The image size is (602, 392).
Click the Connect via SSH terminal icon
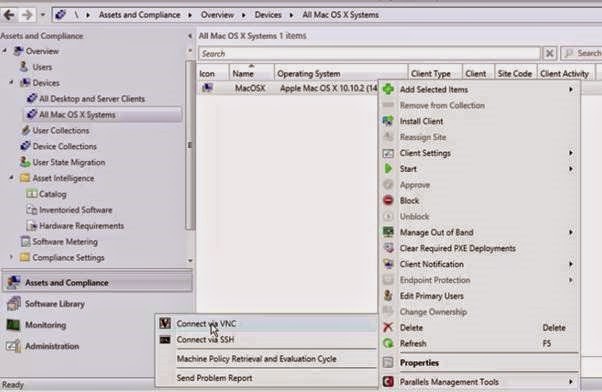click(165, 340)
